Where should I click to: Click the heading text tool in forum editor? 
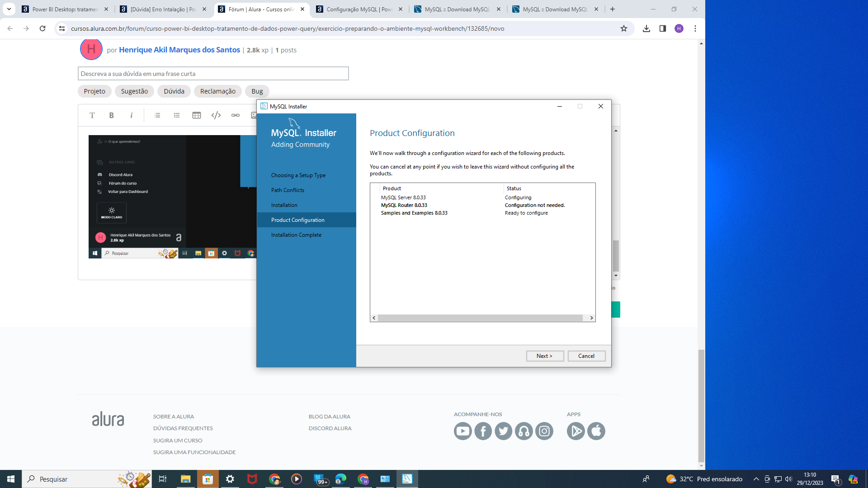92,115
